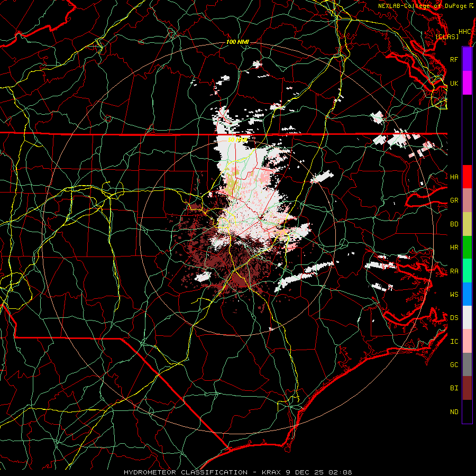Click the BD legend label
Image resolution: width=476 pixels, height=476 pixels.
pos(454,224)
